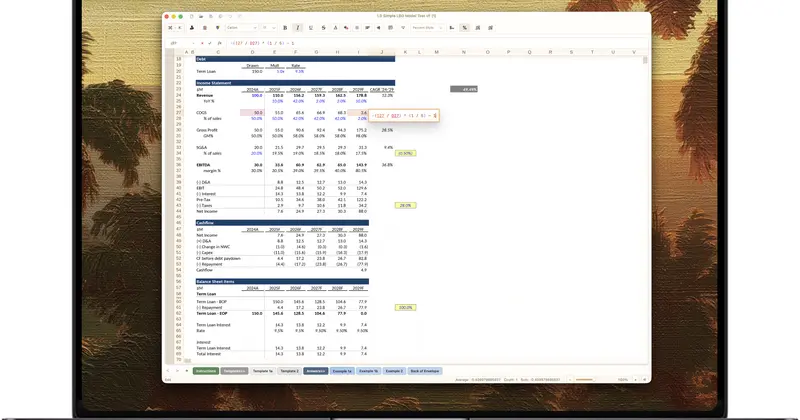Click the open file icon in title bar
800x420 pixels.
(x=202, y=16)
